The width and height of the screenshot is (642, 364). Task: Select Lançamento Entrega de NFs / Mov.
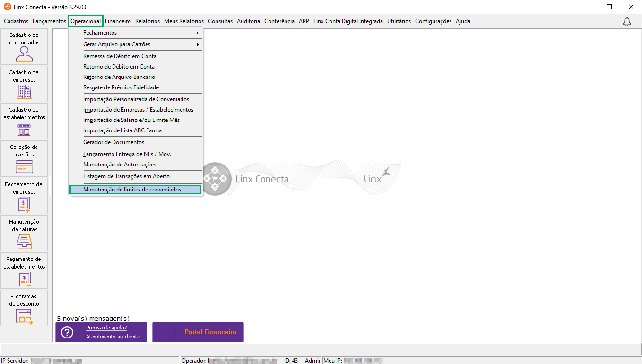136,154
